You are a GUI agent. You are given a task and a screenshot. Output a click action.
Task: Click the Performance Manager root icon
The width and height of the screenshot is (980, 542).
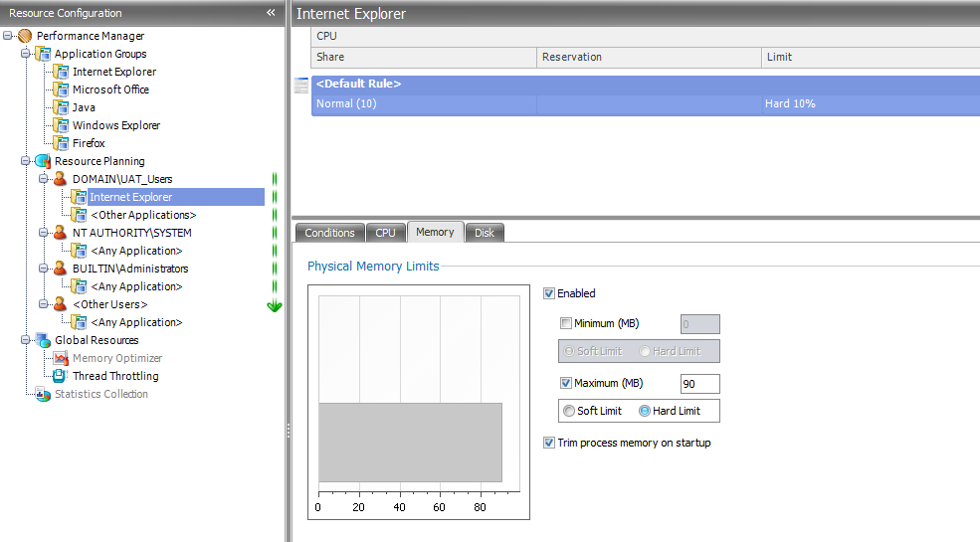[x=25, y=36]
